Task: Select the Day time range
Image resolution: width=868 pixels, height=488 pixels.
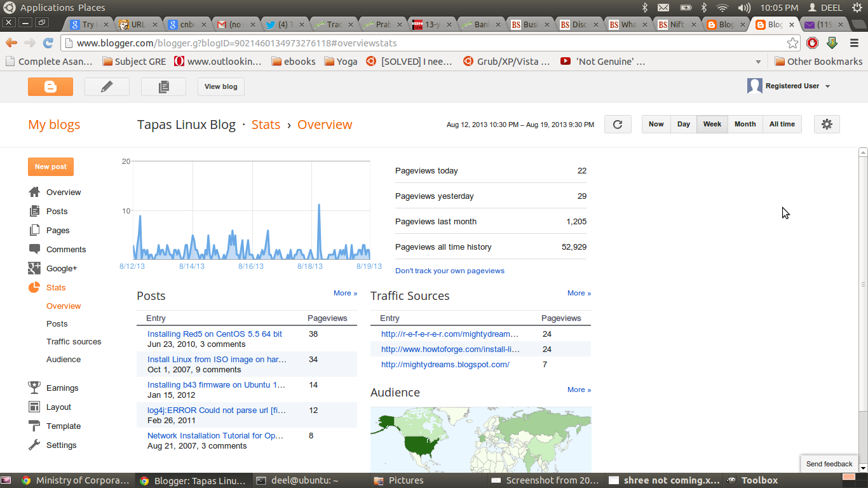Action: tap(684, 124)
